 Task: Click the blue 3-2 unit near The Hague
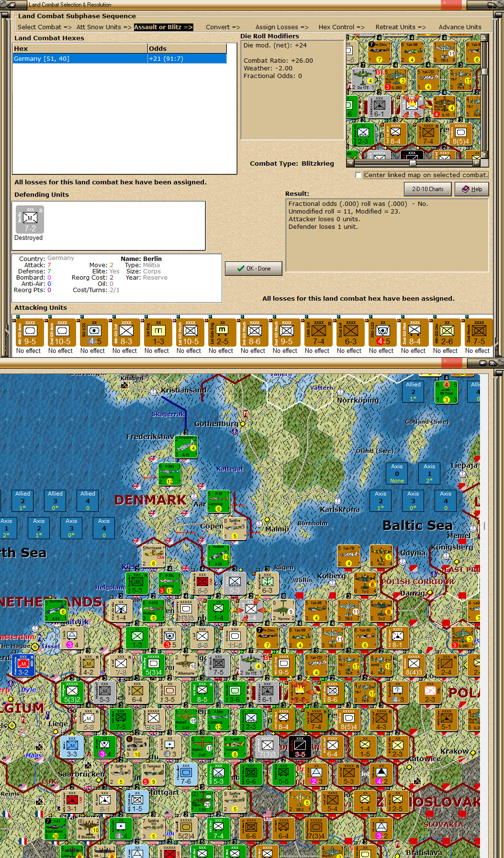pos(23,665)
